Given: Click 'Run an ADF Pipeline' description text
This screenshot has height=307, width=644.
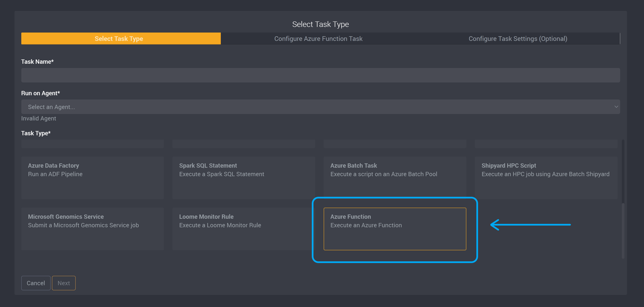Looking at the screenshot, I should coord(55,174).
